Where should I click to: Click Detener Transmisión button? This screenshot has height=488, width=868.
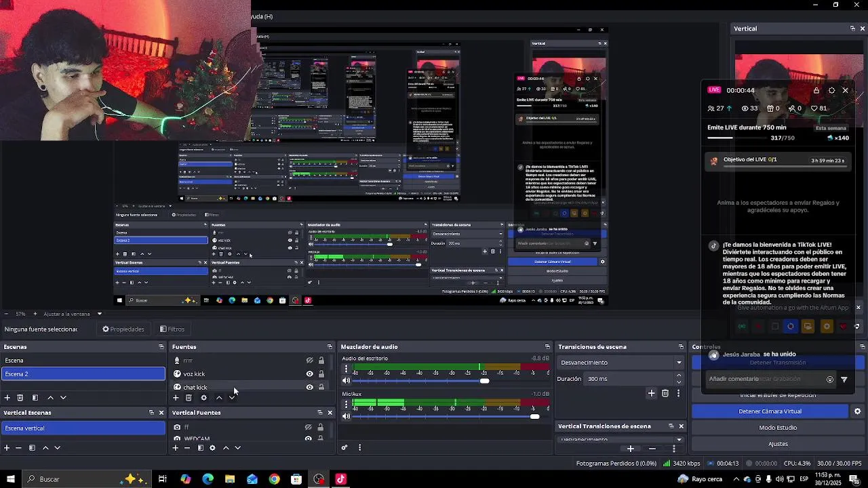778,363
